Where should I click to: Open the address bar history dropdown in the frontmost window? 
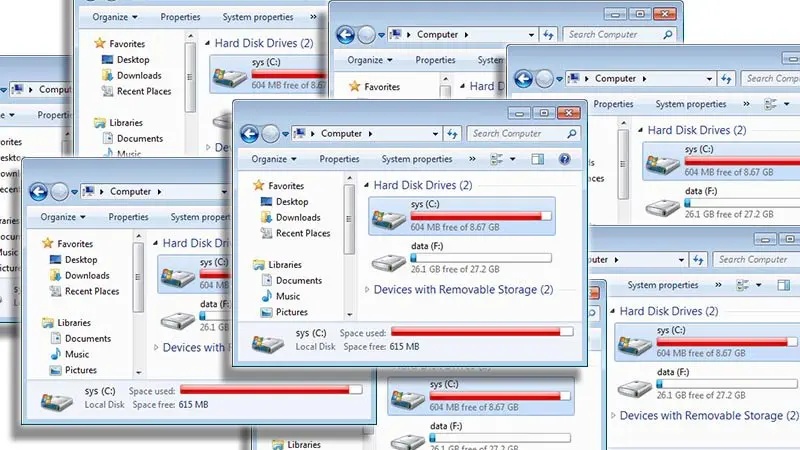pyautogui.click(x=435, y=134)
